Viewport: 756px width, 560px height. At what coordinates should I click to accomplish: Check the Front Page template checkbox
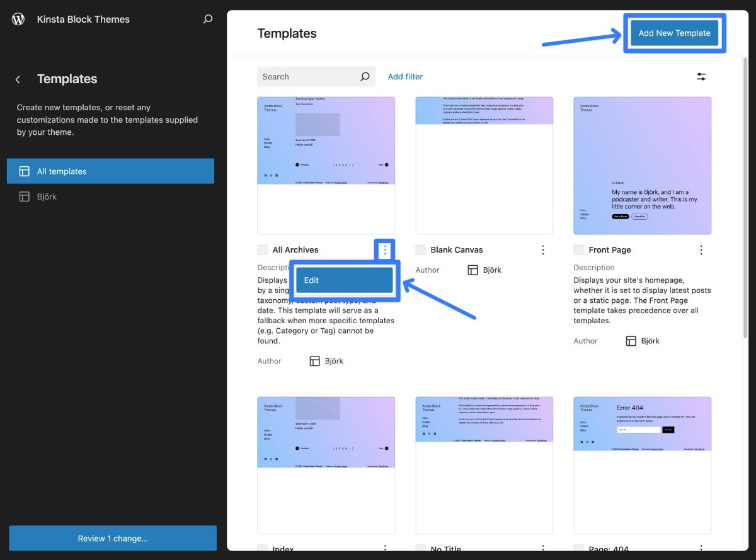tap(579, 250)
